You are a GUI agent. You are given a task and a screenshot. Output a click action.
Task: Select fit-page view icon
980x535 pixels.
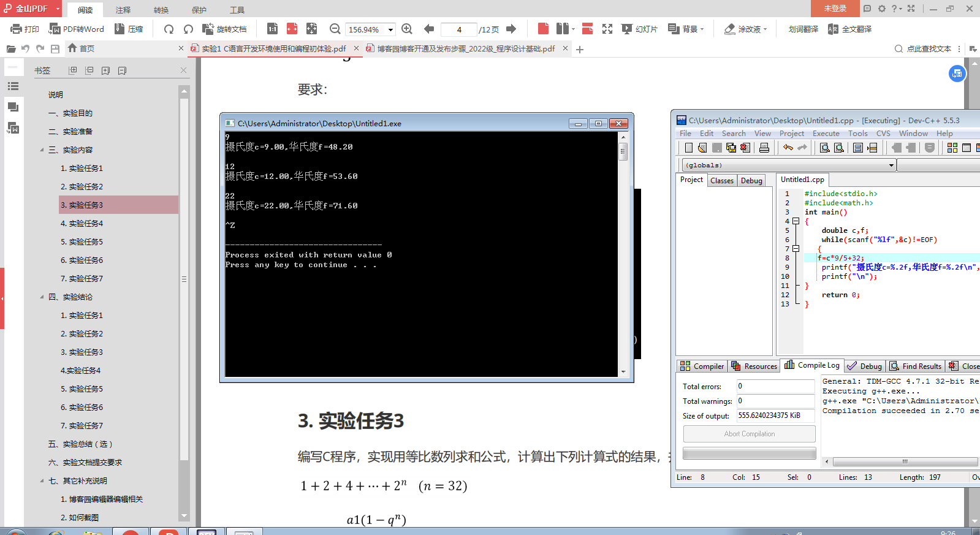[x=312, y=29]
